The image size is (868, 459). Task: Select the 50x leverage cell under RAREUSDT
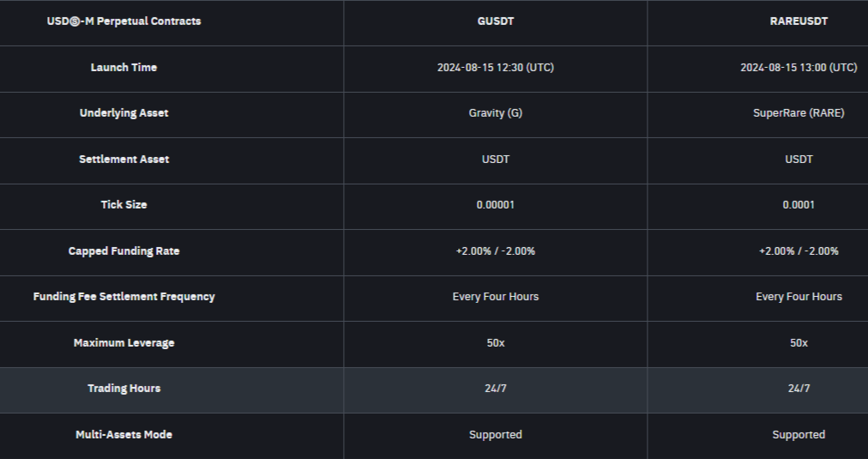pos(799,343)
